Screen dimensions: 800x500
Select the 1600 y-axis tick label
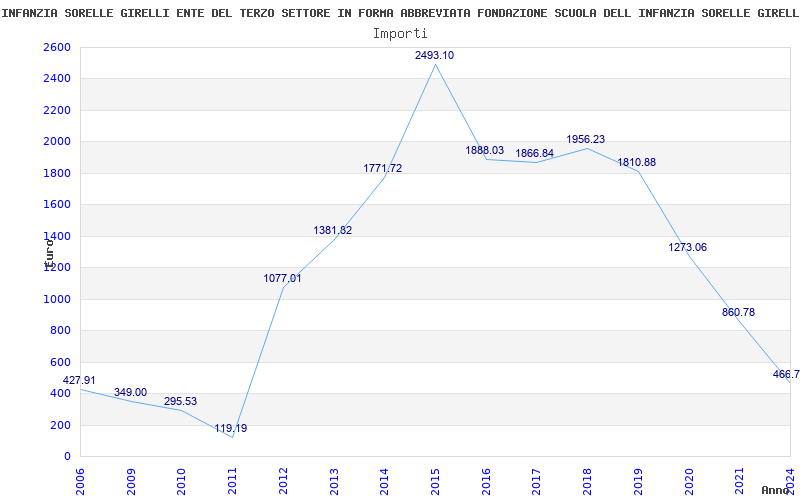[57, 205]
